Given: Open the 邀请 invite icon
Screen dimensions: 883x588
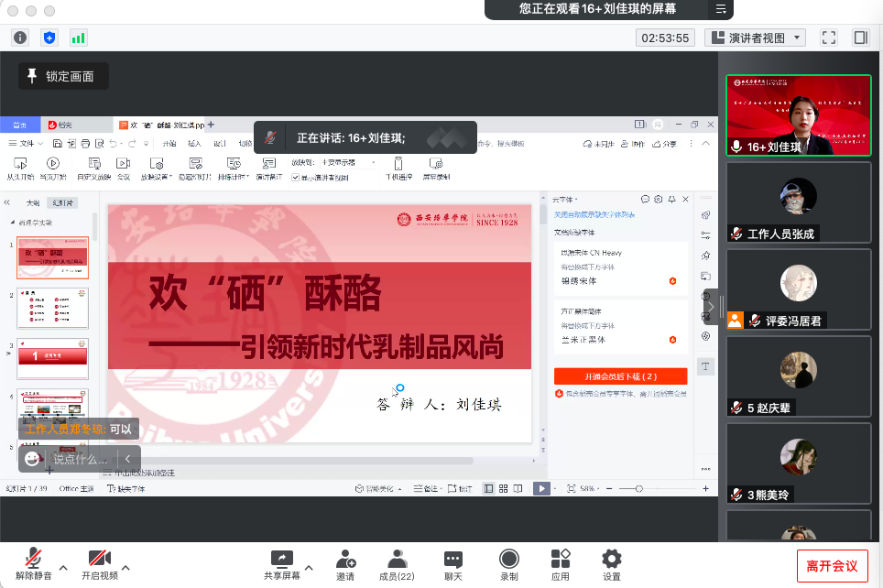Looking at the screenshot, I should pos(345,564).
